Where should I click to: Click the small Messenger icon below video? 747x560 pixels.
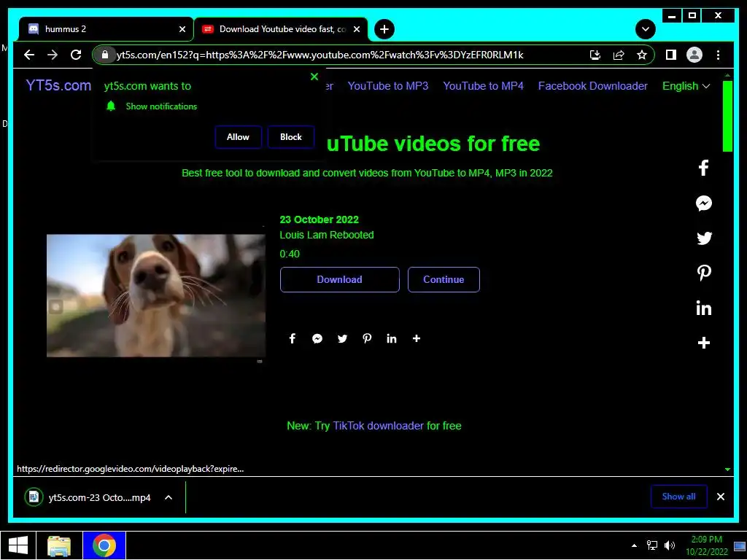point(317,338)
